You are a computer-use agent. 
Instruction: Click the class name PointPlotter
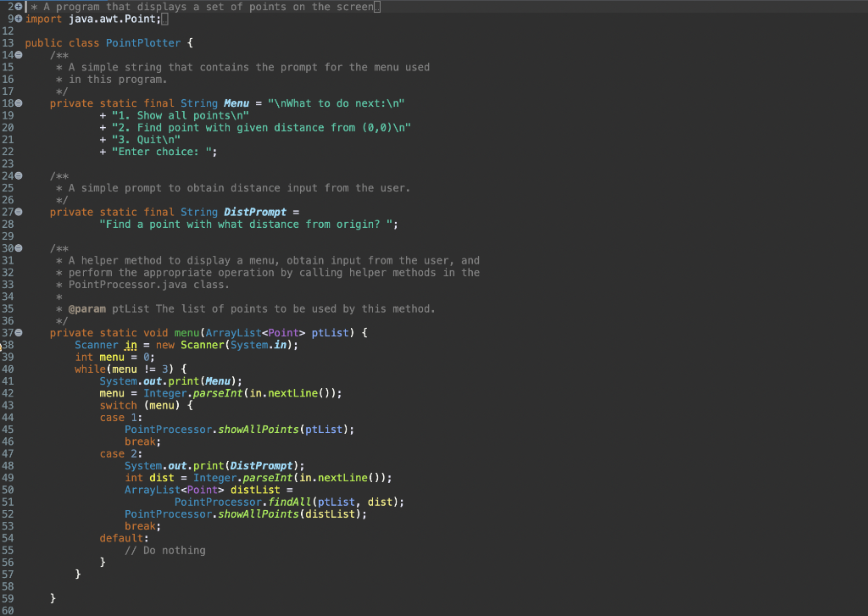(x=142, y=43)
